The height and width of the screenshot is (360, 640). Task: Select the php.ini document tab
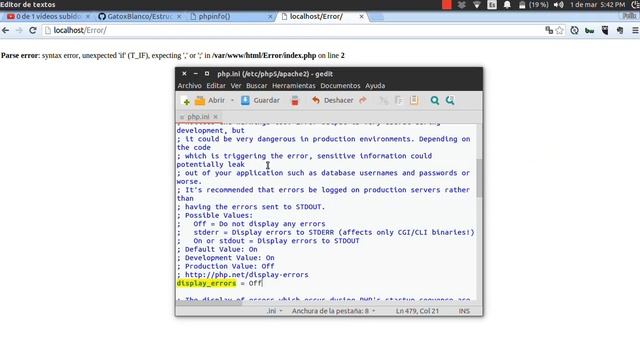click(198, 117)
